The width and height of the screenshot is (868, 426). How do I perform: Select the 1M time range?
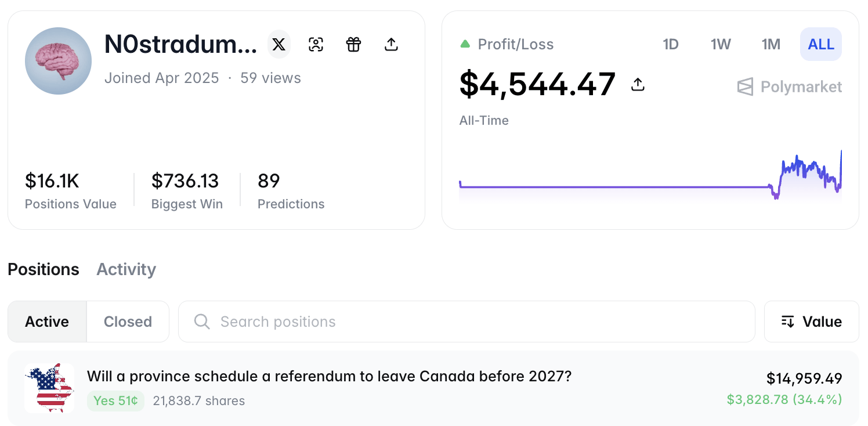pos(771,45)
